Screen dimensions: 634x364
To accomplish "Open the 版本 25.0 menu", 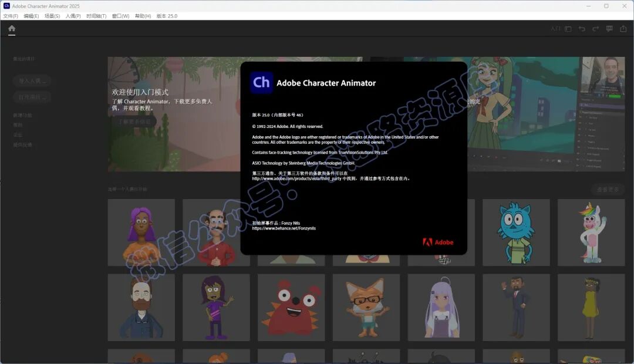I will click(x=167, y=16).
